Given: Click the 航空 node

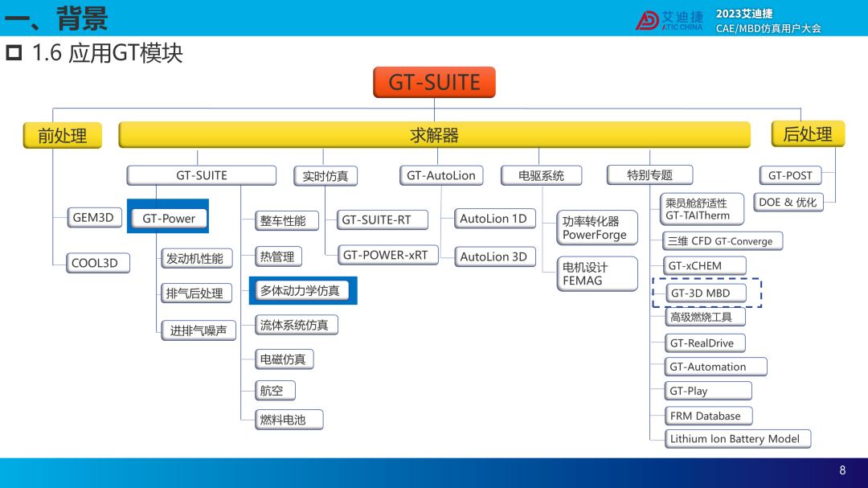Looking at the screenshot, I should (x=275, y=391).
